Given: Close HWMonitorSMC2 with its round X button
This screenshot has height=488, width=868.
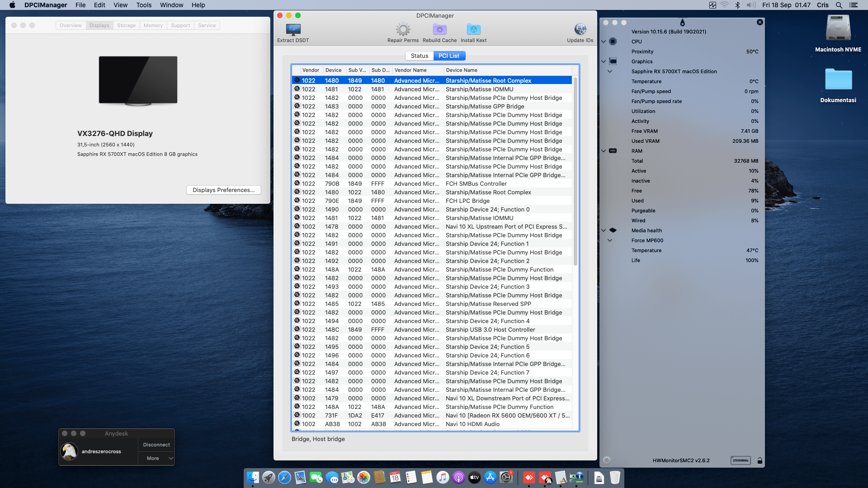Looking at the screenshot, I should pos(760,22).
